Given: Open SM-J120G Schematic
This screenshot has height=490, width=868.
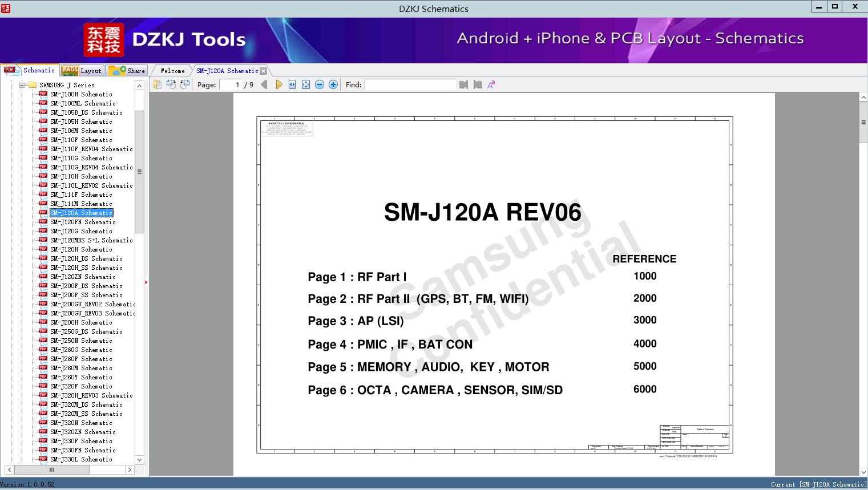Looking at the screenshot, I should tap(81, 231).
